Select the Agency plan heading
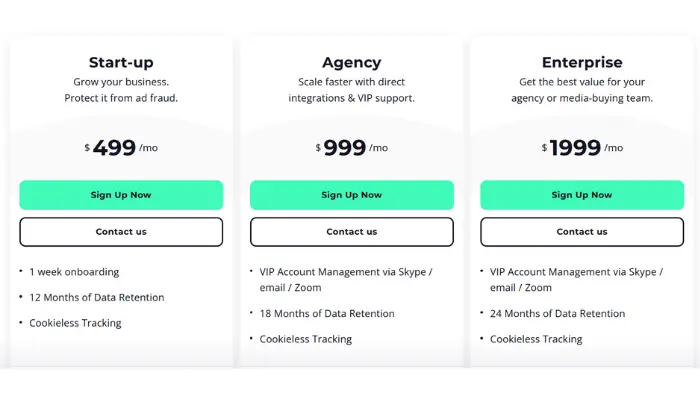This screenshot has width=700, height=400. (352, 62)
